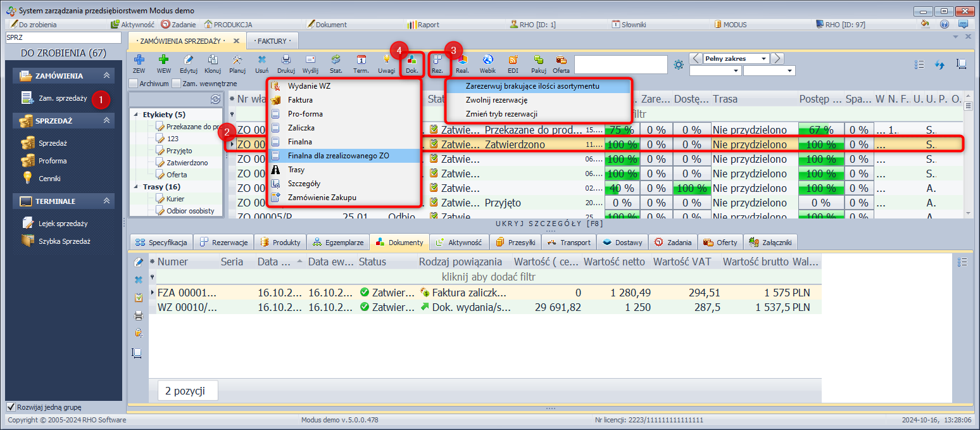Click the Usuń delete icon
Image resolution: width=980 pixels, height=430 pixels.
pos(262,63)
